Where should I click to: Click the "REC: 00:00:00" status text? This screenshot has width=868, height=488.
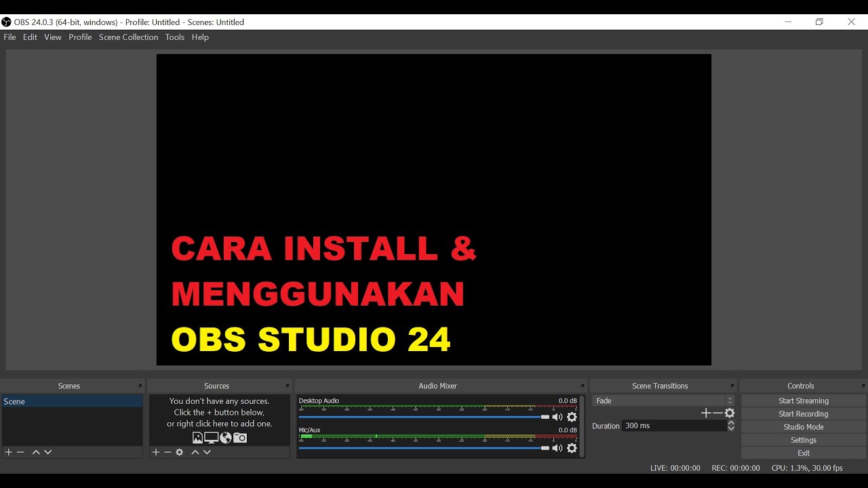pos(736,468)
